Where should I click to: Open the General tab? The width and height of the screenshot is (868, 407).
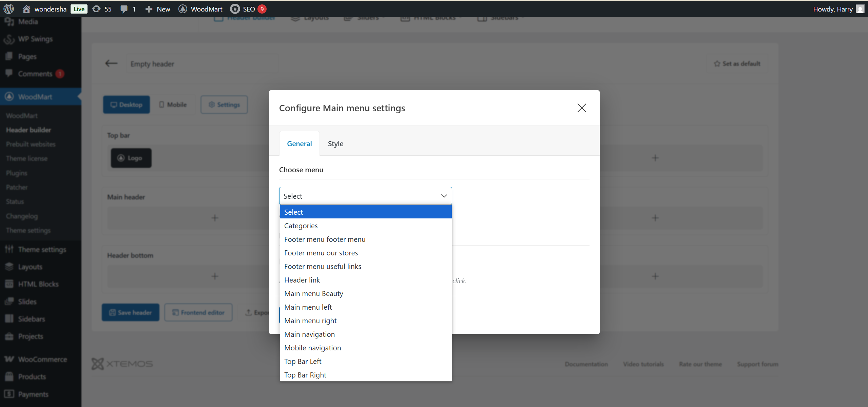point(299,143)
